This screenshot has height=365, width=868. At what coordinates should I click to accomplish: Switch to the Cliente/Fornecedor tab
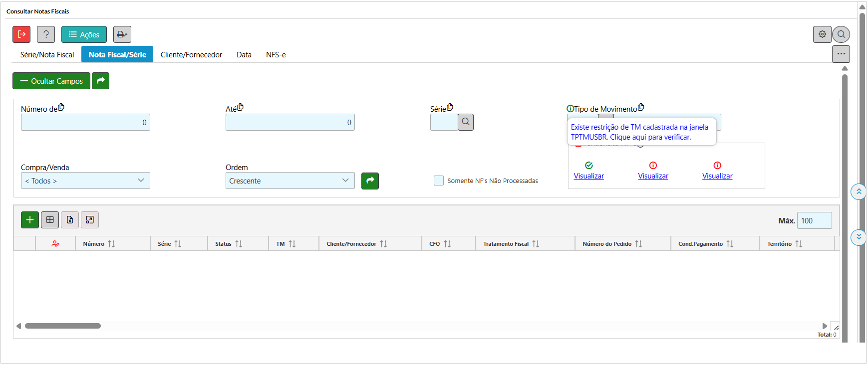(191, 55)
